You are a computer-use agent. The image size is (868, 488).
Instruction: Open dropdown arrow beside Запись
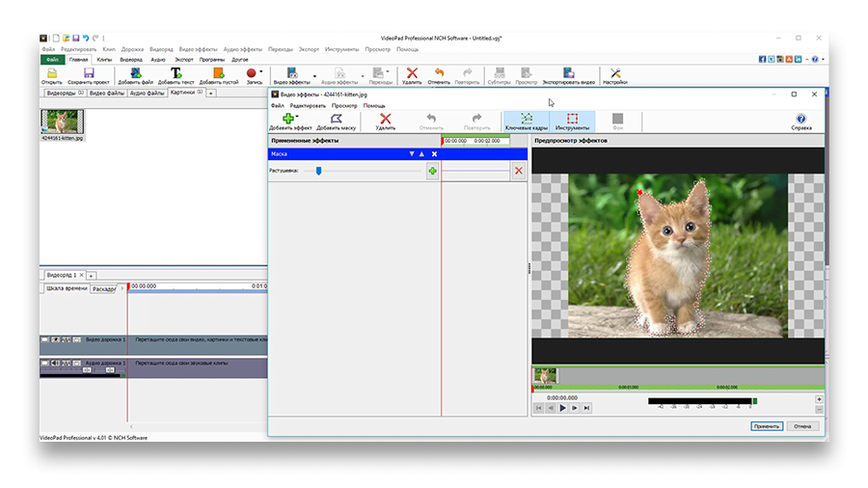pos(261,71)
